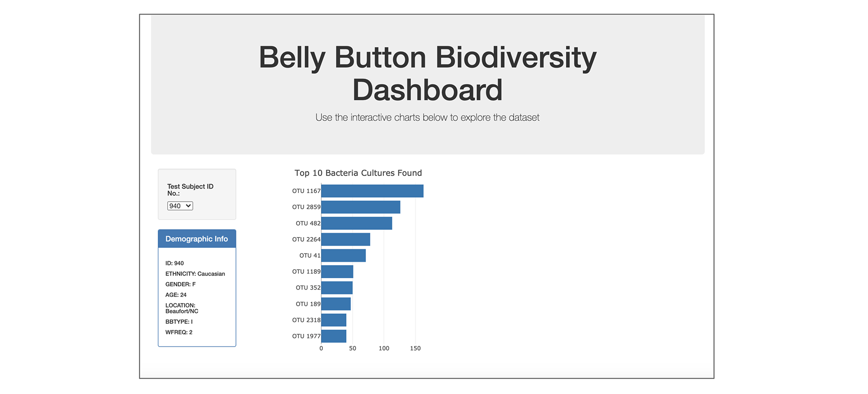
Task: Click the OTU 2318 bar
Action: coord(333,320)
